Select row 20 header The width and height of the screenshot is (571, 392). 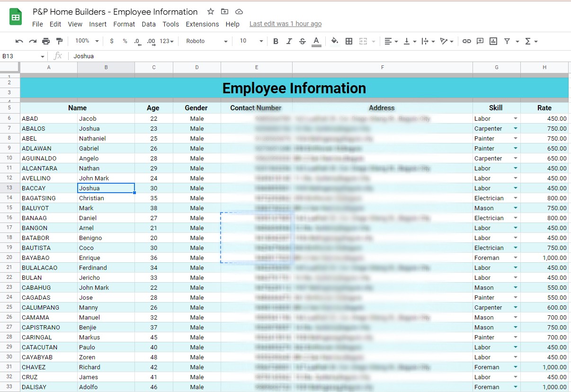click(9, 258)
